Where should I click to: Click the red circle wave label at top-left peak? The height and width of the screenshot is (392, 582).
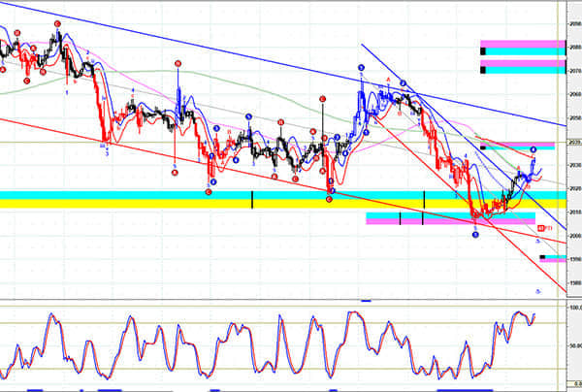(56, 22)
